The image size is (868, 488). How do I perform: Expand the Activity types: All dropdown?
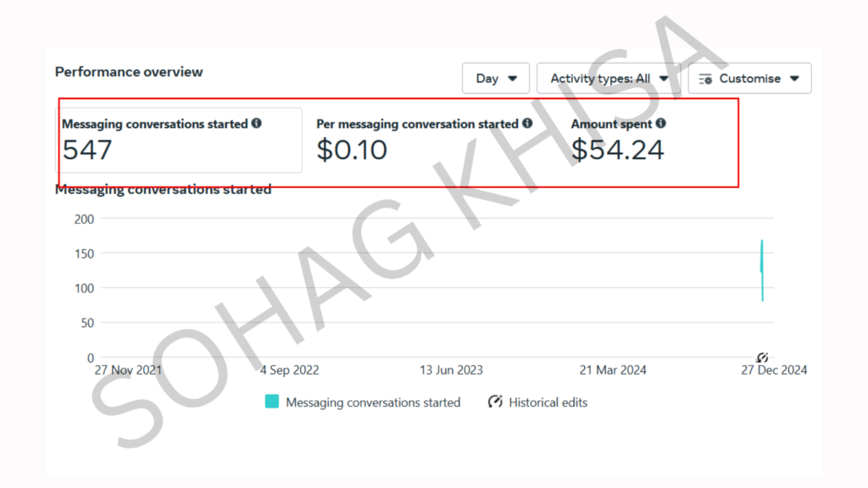[609, 78]
